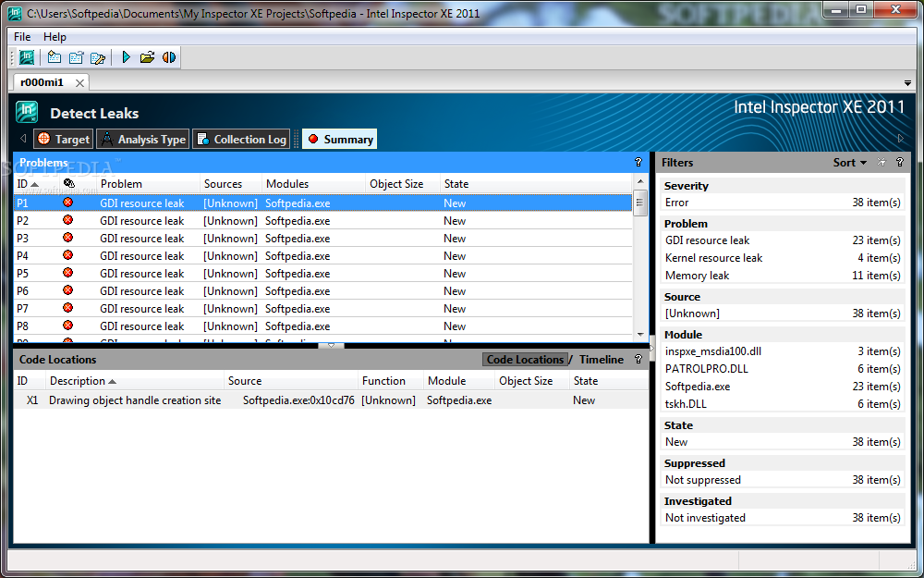Click the right navigation arrow on the banner
Screen dimensions: 924x578
click(x=900, y=139)
